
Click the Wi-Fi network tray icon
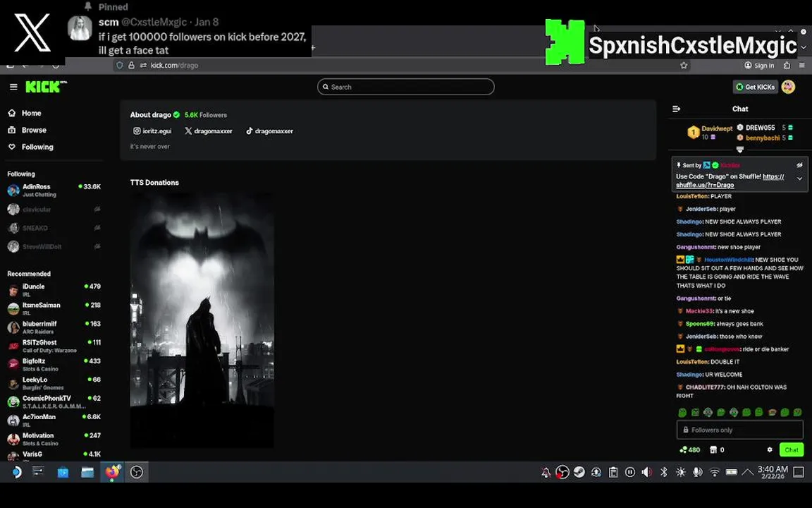714,472
